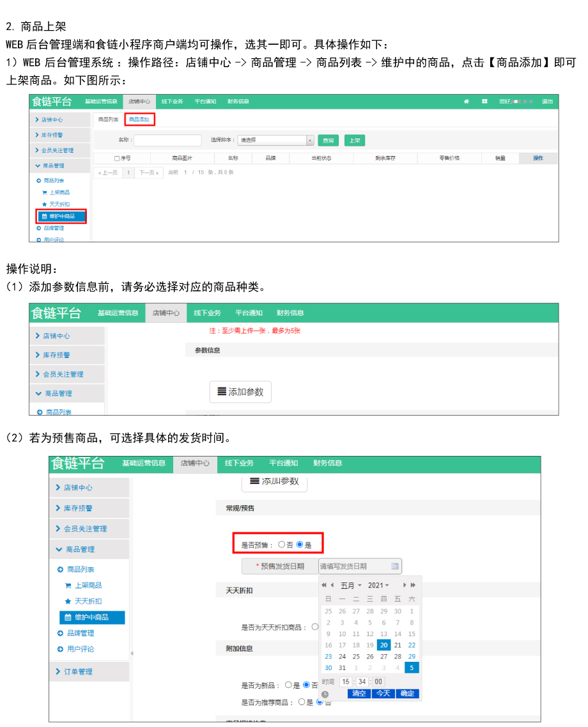Select the 是 radio button for 是否预售

pos(300,544)
